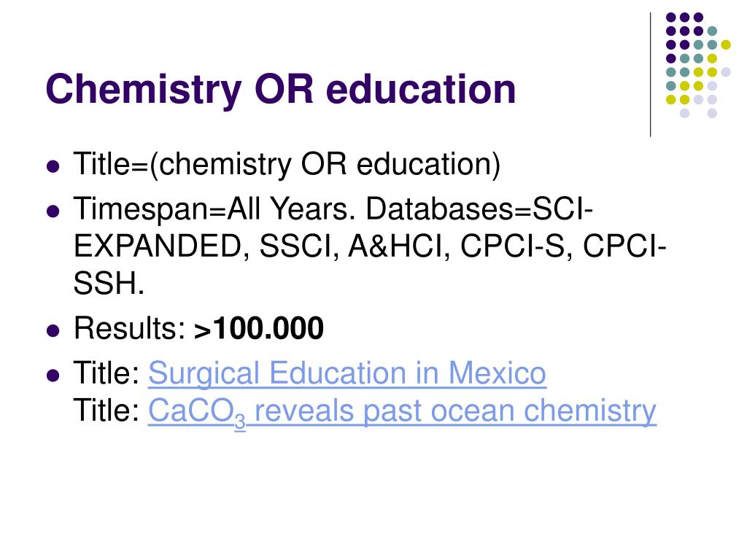
Task: Click the Title: label before Surgical Education
Action: (x=107, y=373)
